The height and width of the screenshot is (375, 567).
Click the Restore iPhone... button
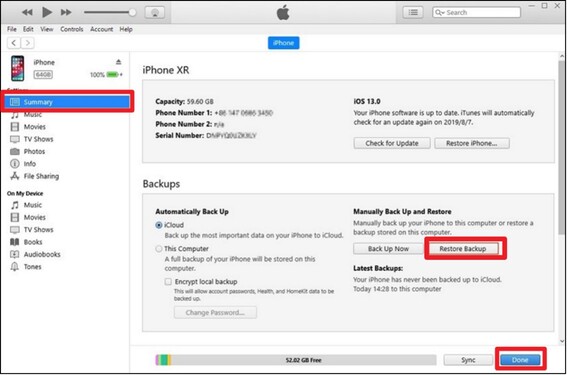tap(472, 143)
